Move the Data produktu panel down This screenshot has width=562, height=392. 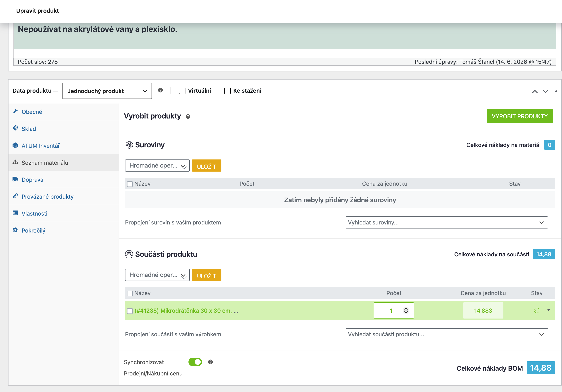coord(545,91)
